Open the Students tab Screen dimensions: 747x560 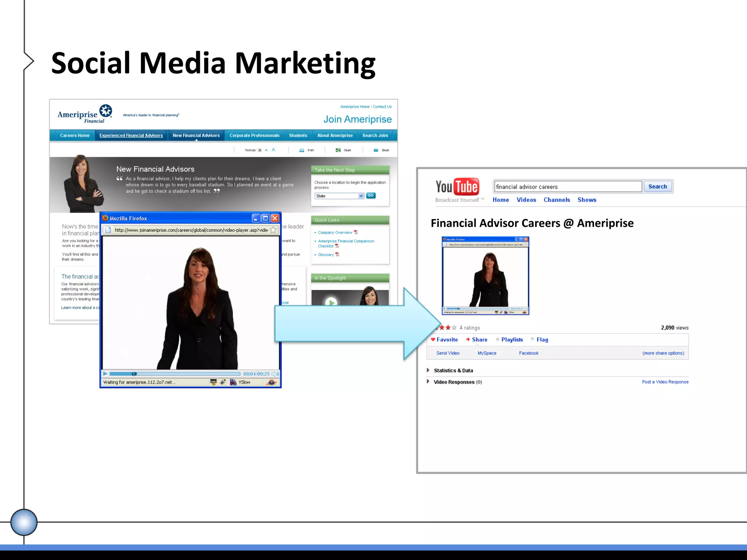298,135
